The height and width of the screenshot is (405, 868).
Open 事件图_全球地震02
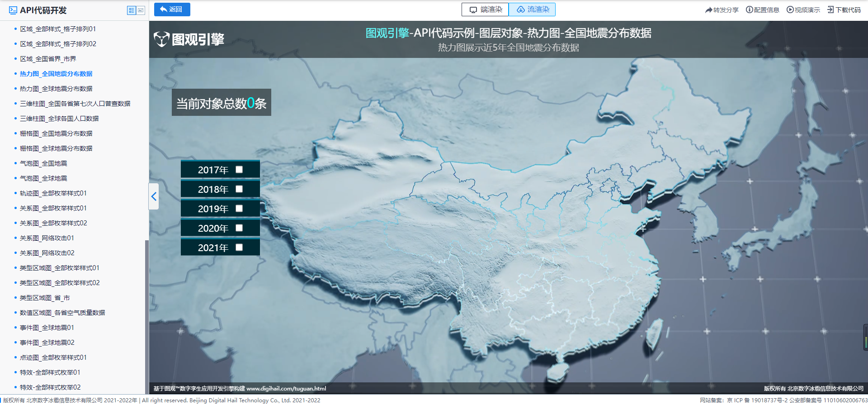(x=47, y=343)
